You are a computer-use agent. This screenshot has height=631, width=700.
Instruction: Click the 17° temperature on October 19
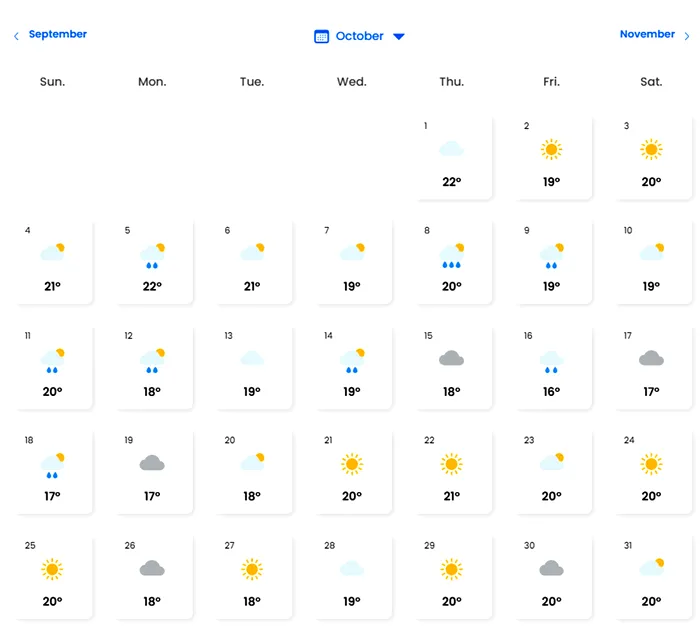tap(152, 496)
